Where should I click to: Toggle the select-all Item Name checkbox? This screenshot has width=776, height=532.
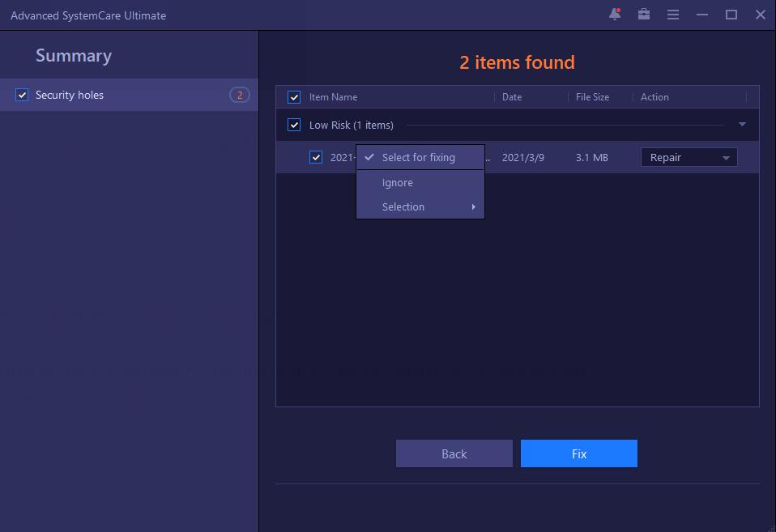(x=294, y=97)
